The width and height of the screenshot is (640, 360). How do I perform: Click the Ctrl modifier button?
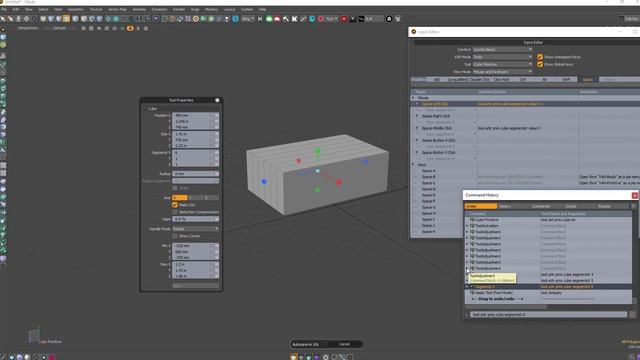pyautogui.click(x=523, y=80)
